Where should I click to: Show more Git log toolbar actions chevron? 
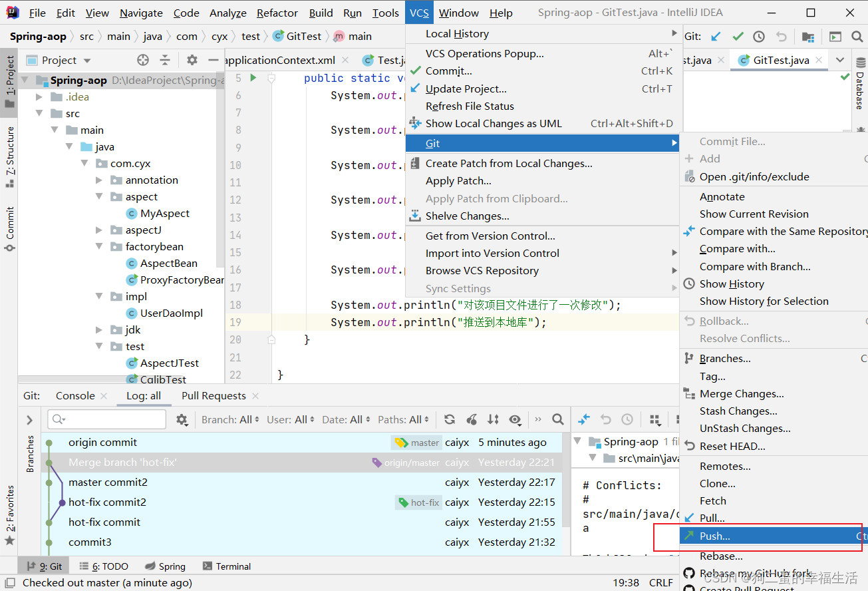[538, 419]
